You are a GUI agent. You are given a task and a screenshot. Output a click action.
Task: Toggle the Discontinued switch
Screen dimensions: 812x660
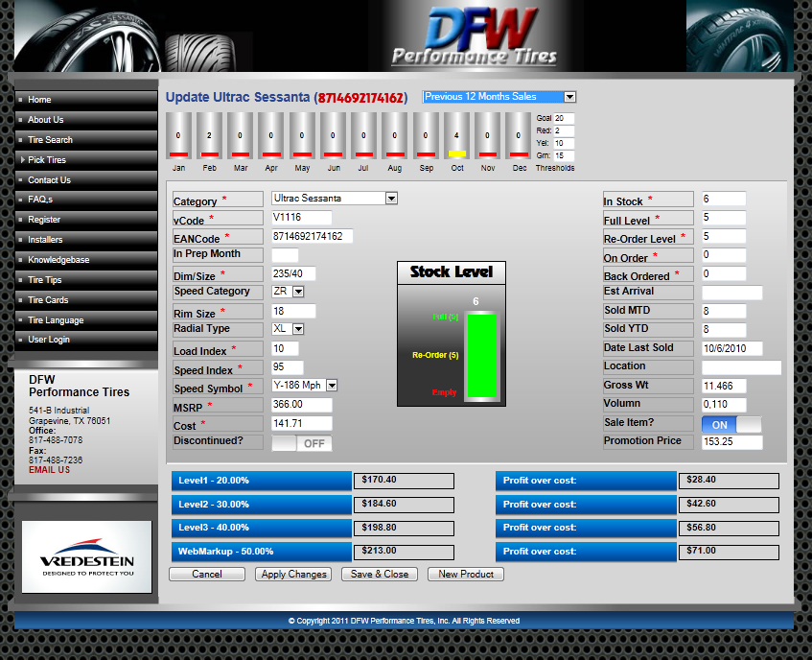click(x=302, y=443)
